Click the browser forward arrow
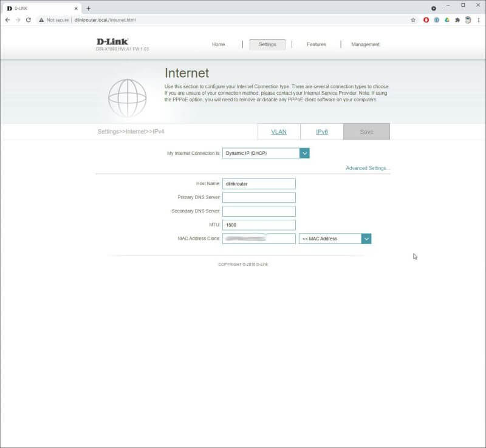 [18, 20]
